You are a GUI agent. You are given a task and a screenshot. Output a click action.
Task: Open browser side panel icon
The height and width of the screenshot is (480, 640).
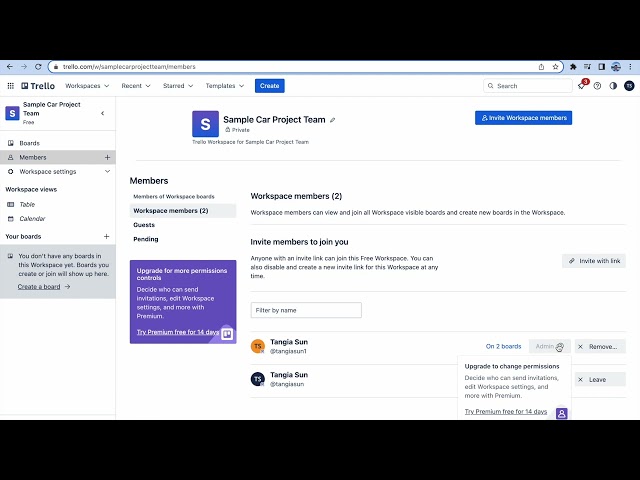pos(602,67)
